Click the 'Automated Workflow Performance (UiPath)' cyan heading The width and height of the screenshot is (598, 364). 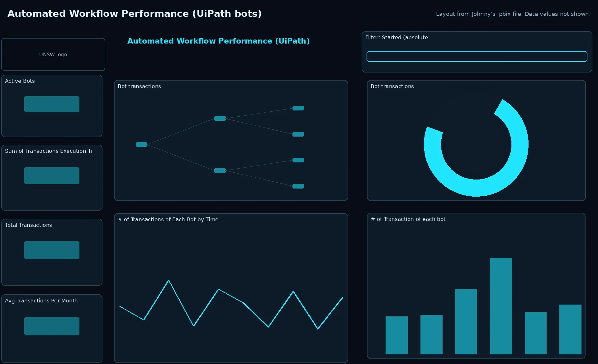tap(219, 41)
